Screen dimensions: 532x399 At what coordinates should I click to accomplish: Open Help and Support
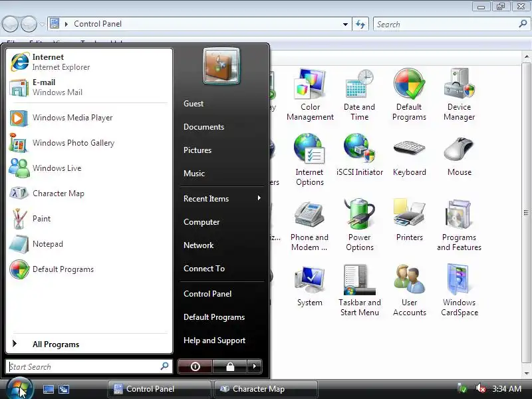click(x=222, y=340)
